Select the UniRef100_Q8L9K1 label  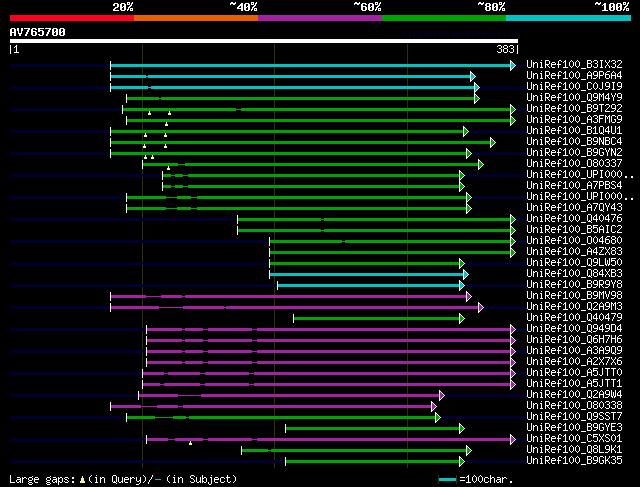(574, 450)
